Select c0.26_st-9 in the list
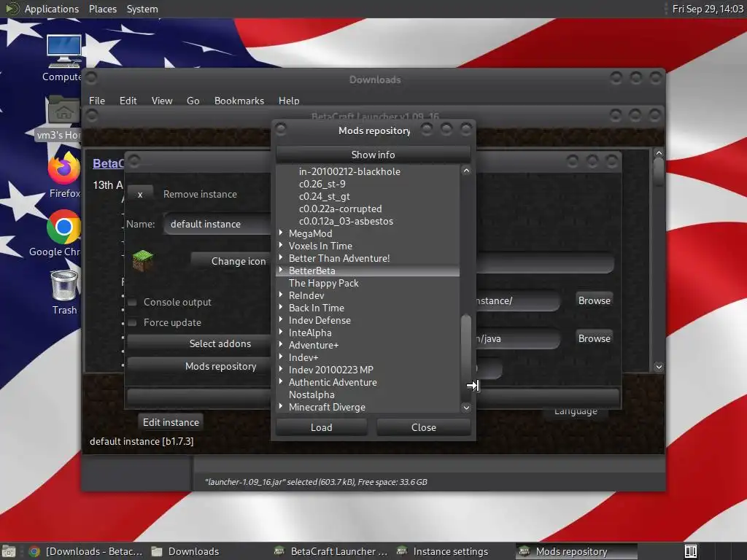747x560 pixels. [322, 184]
